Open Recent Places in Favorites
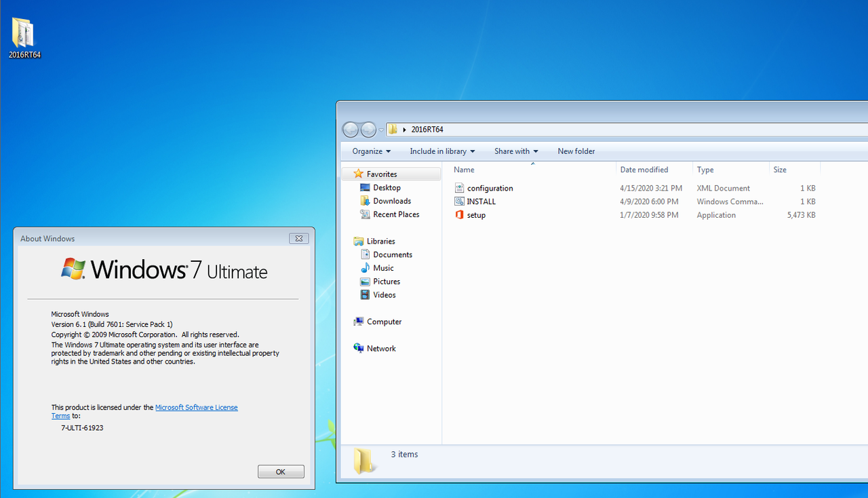The width and height of the screenshot is (868, 498). click(396, 214)
